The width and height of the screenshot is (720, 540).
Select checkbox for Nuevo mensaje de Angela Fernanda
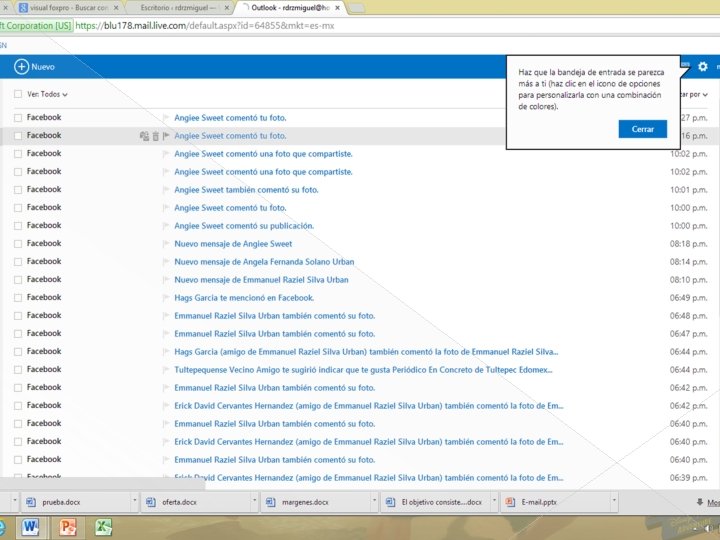tap(18, 262)
